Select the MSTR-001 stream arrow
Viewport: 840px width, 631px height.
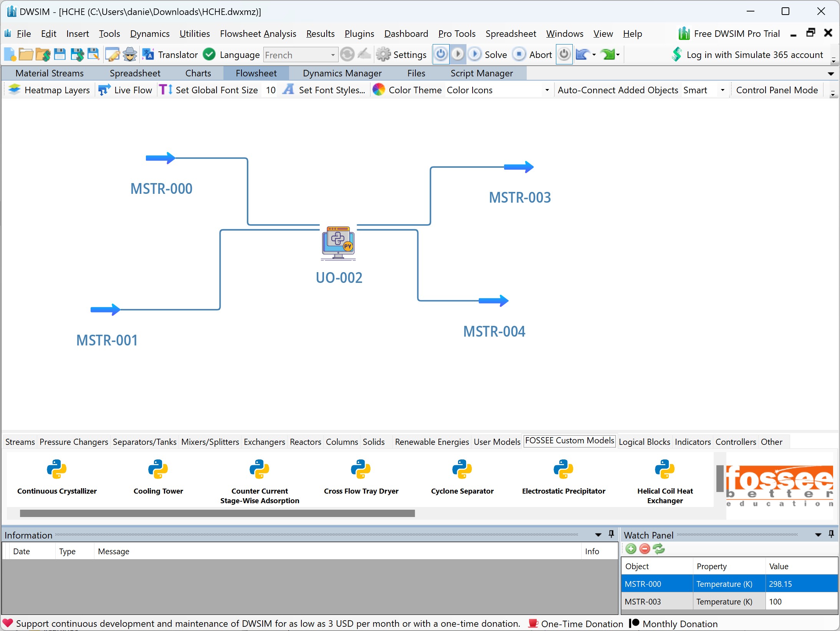click(x=105, y=309)
